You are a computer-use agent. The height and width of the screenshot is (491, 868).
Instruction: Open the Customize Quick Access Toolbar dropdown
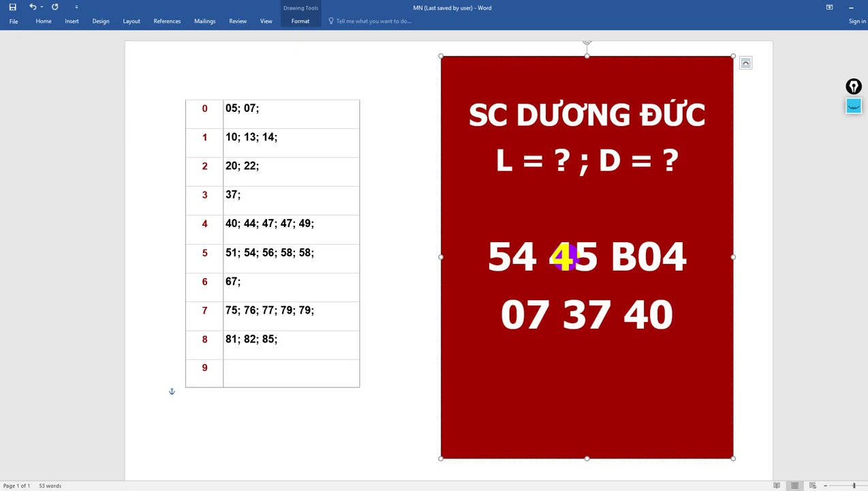pyautogui.click(x=76, y=8)
